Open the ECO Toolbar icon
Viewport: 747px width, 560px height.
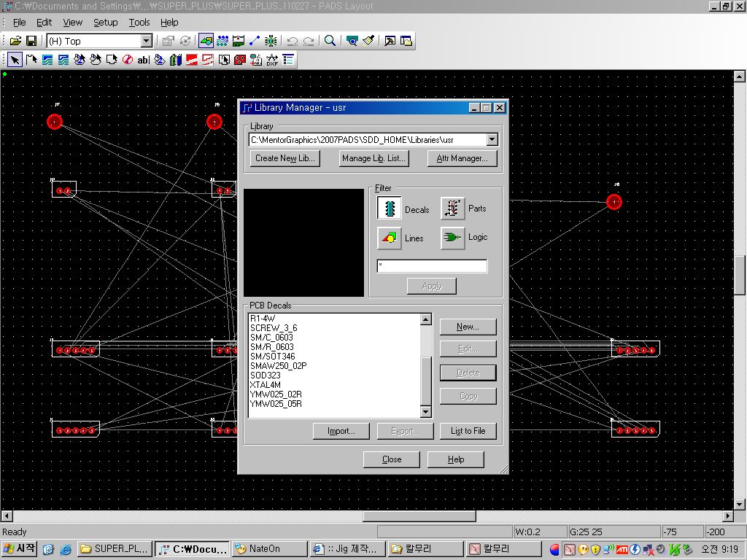(255, 41)
